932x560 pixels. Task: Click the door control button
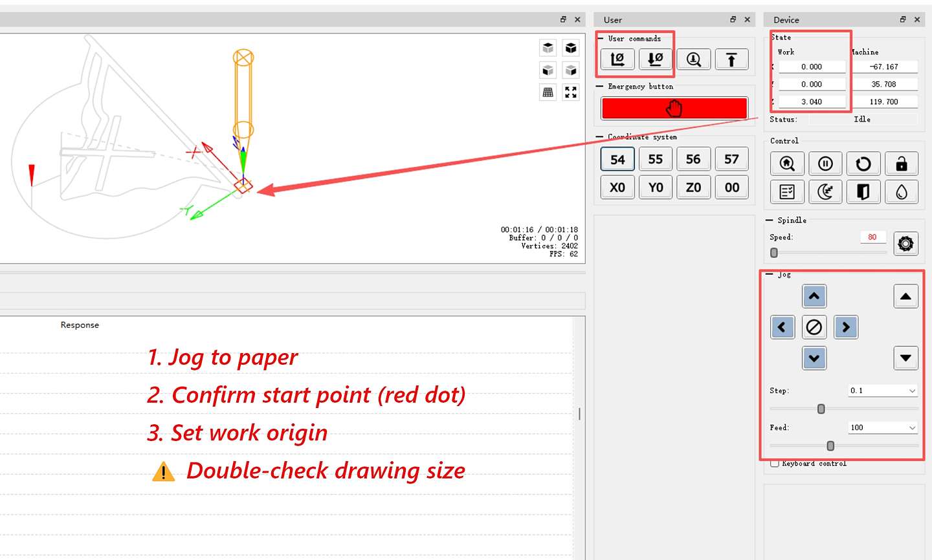click(x=863, y=191)
